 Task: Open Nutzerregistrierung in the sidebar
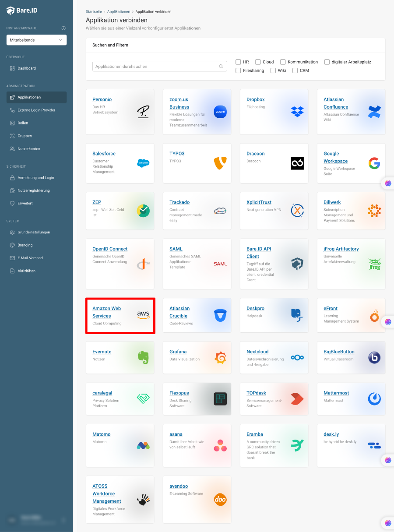pos(36,190)
